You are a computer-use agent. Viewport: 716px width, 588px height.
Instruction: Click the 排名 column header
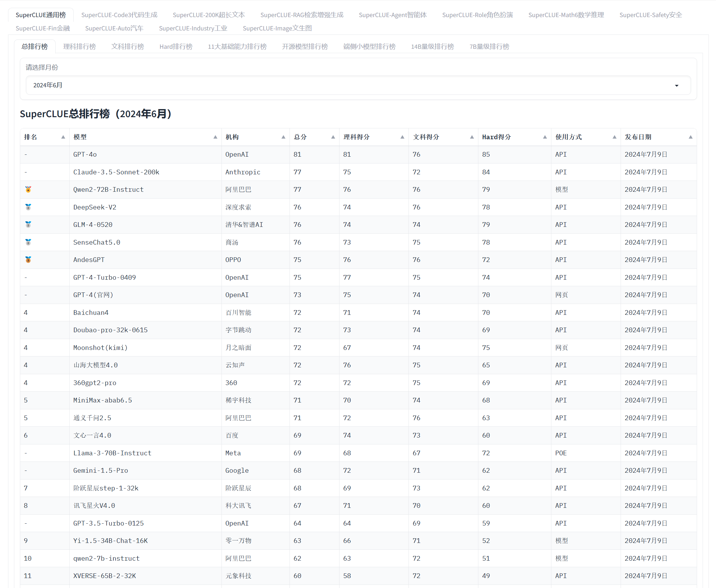tap(45, 137)
